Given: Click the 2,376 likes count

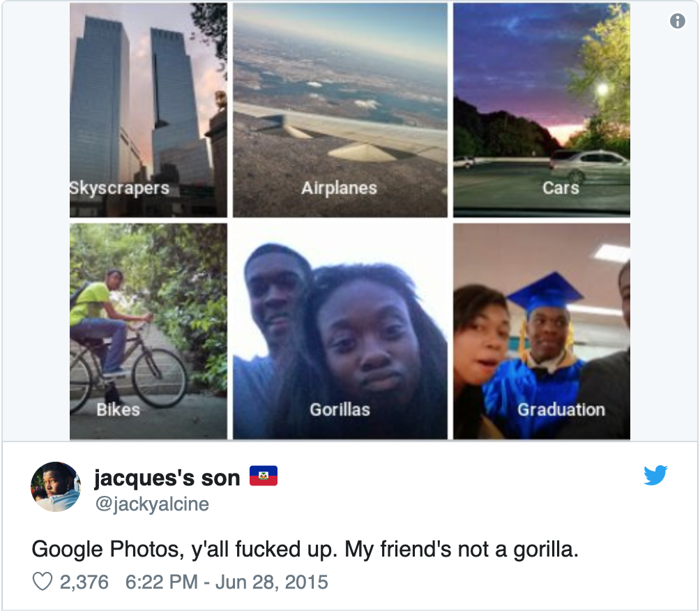Looking at the screenshot, I should coord(84,582).
